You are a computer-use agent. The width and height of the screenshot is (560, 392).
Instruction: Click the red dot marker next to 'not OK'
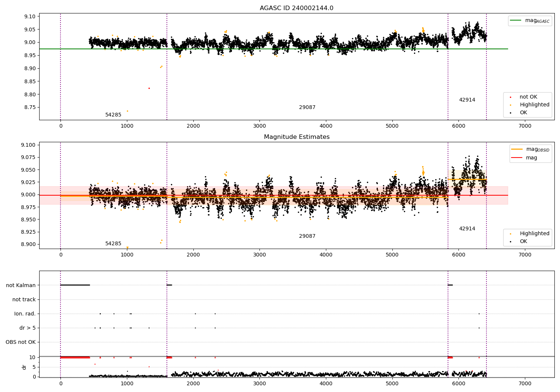(x=510, y=97)
